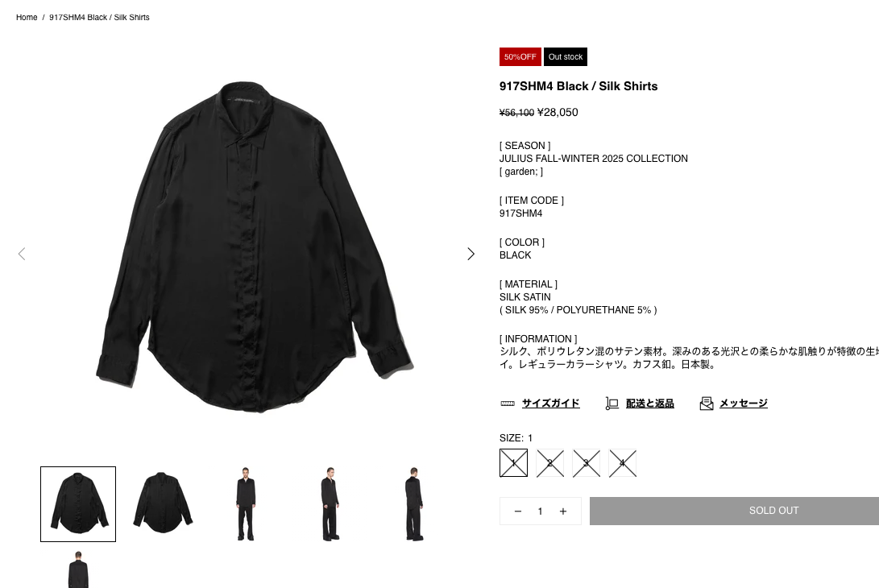This screenshot has width=879, height=588.
Task: Select size 3 option
Action: (587, 463)
